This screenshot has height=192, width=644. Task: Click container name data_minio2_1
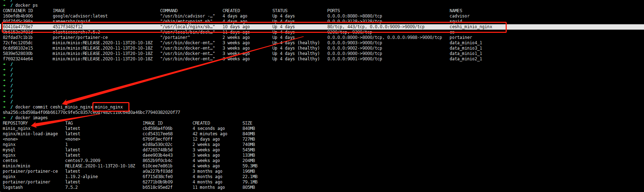tap(466, 59)
